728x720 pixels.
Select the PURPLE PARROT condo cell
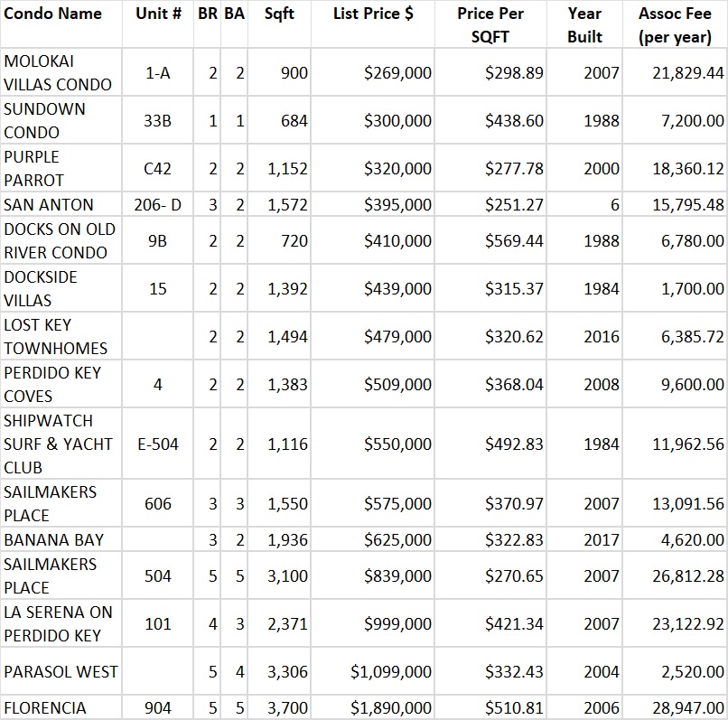tap(34, 169)
